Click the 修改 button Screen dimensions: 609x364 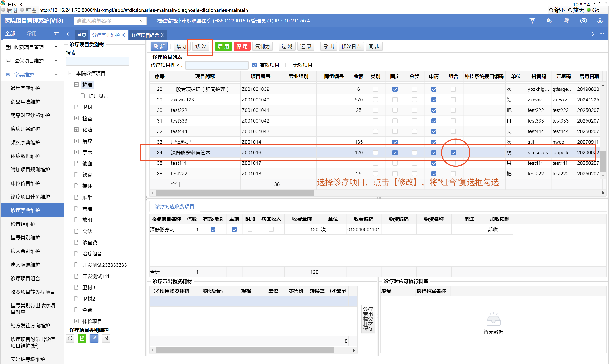click(x=200, y=46)
